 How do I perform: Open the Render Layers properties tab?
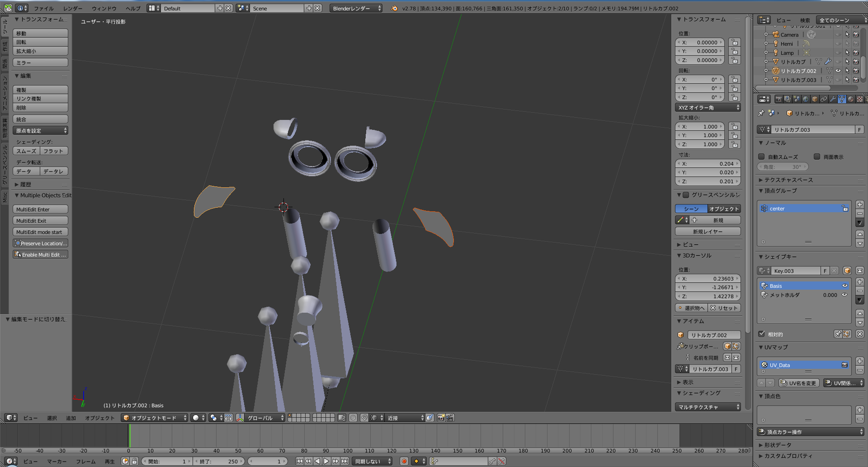pyautogui.click(x=787, y=99)
